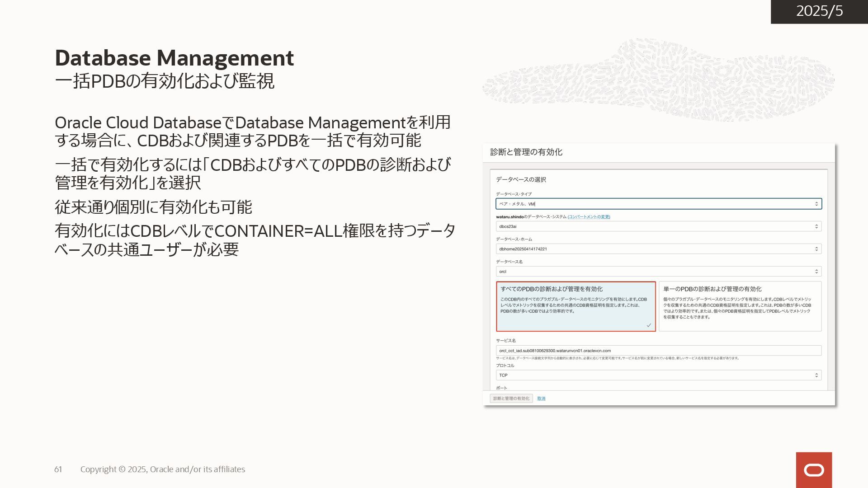Click the checkmark on the selected PDB card
Screen dimensions: 868x488
[x=649, y=325]
